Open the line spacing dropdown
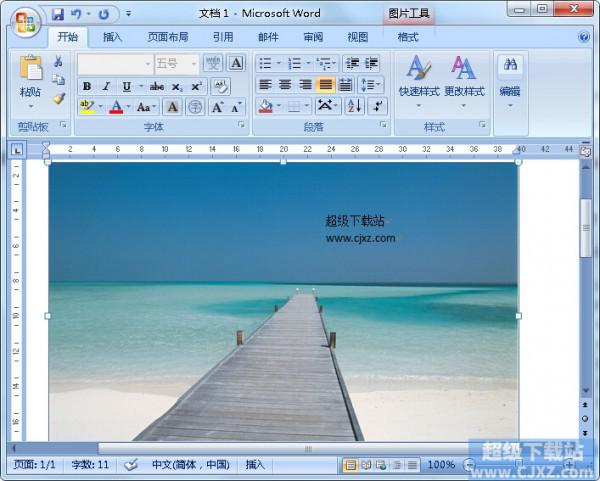Viewport: 600px width, 481px height. coord(370,85)
